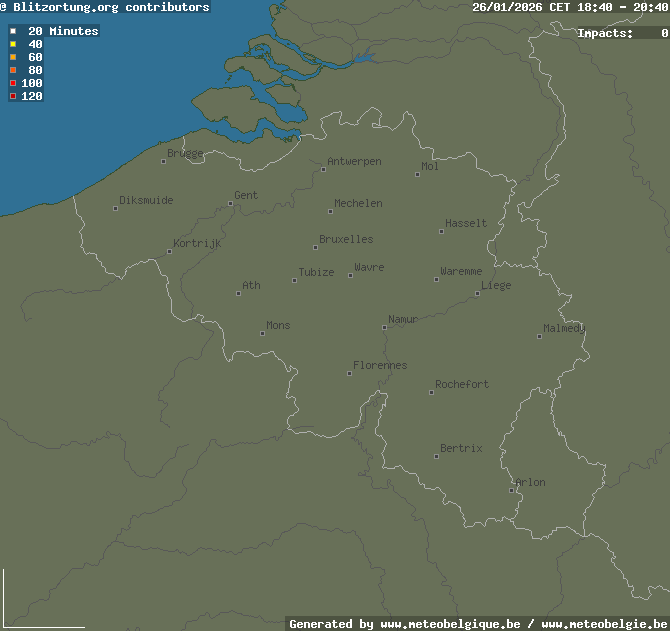Open the www.meteobelgique.be link
The height and width of the screenshot is (631, 670).
[x=450, y=624]
